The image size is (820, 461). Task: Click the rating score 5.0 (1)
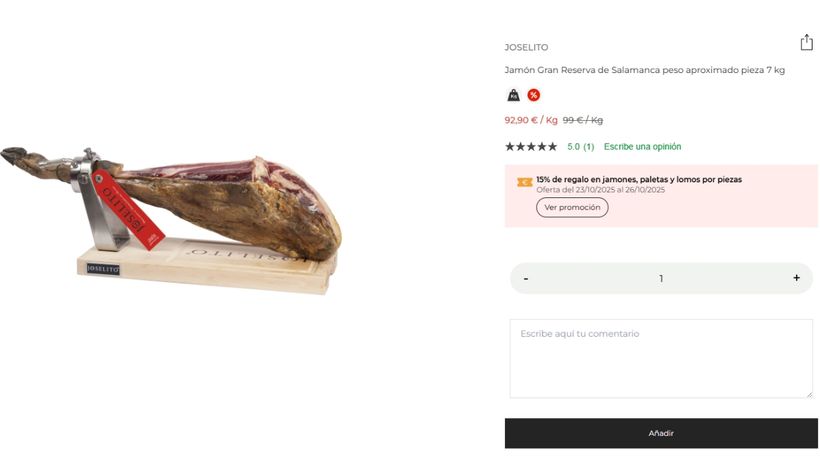[580, 147]
